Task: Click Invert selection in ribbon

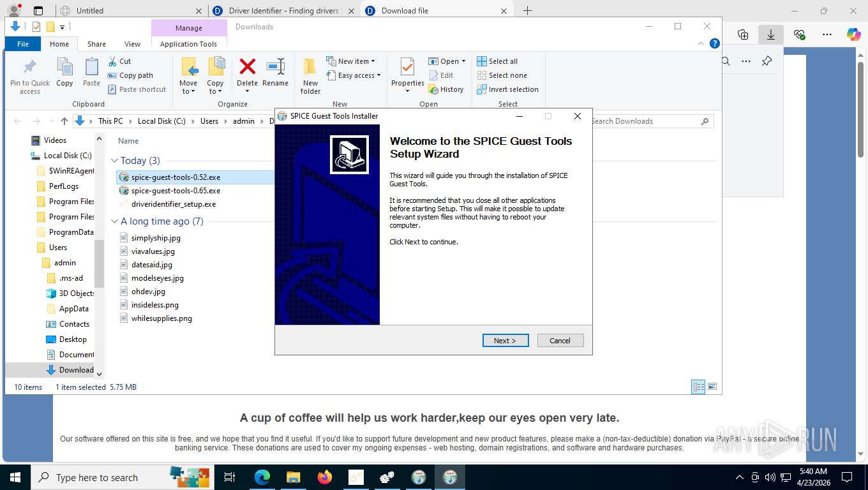Action: tap(508, 89)
